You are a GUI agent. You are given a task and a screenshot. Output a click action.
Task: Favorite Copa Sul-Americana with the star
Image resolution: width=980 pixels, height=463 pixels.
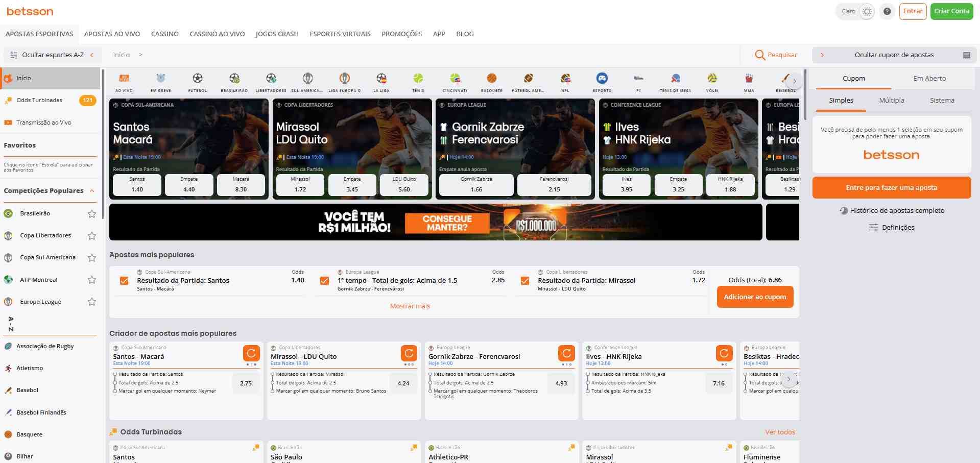[92, 258]
